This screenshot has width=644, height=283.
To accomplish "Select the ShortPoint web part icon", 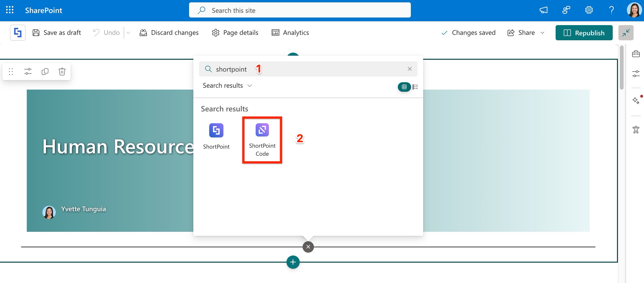I will click(216, 131).
